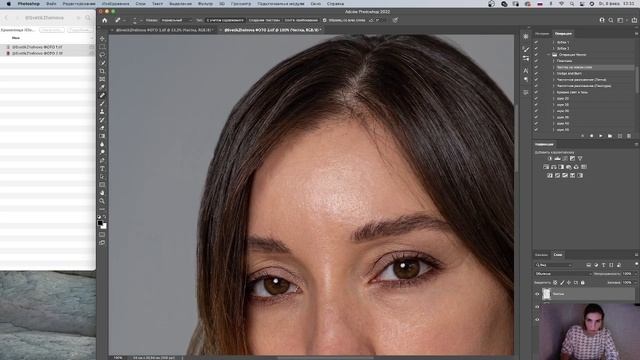
Task: Select the Eraser tool
Action: pos(102,128)
